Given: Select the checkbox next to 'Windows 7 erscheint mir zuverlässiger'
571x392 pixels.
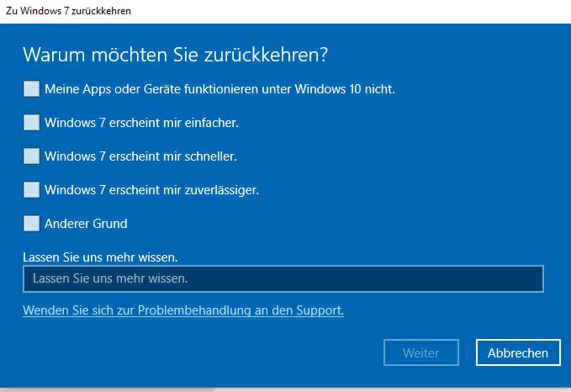Looking at the screenshot, I should tap(31, 189).
